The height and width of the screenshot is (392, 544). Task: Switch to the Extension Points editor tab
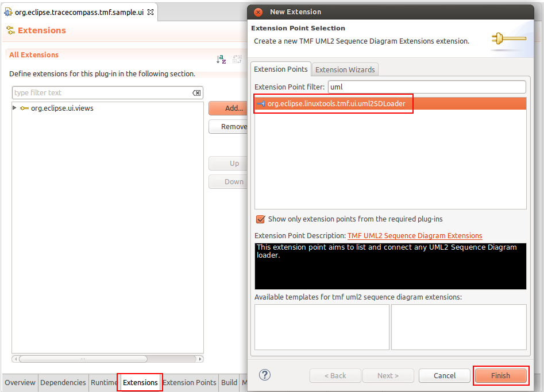tap(190, 382)
